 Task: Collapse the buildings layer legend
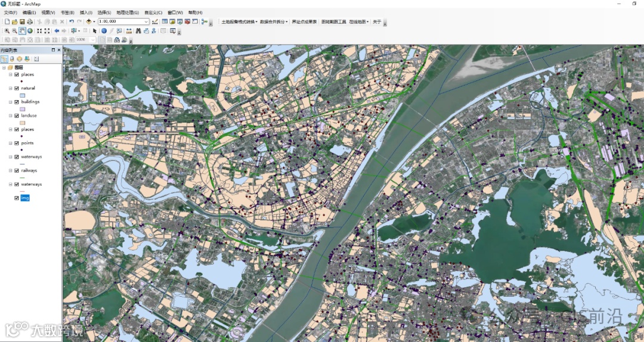[10, 102]
